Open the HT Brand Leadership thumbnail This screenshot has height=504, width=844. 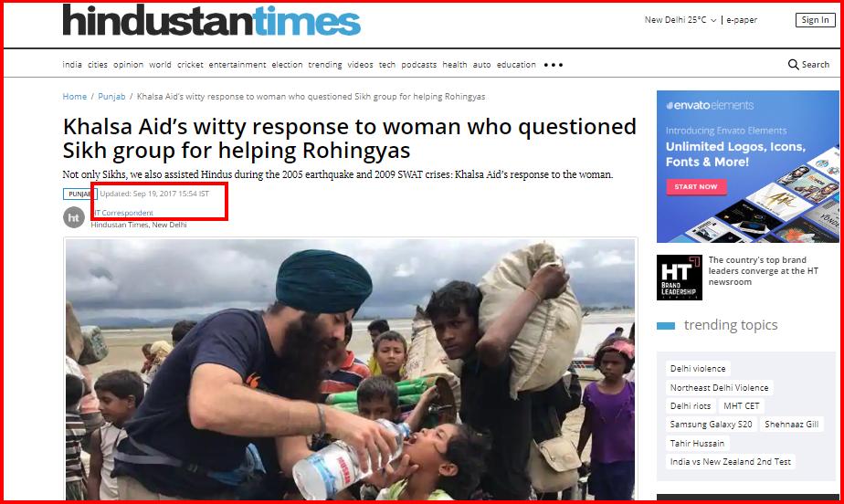(x=680, y=277)
